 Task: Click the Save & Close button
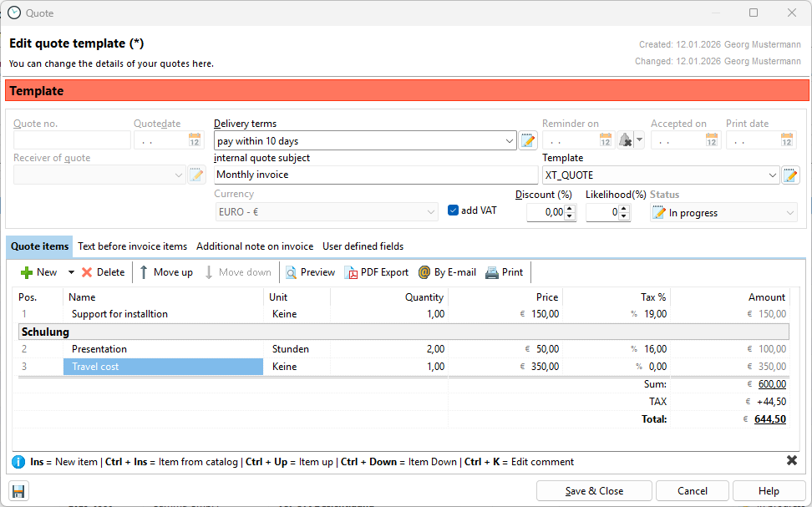(x=593, y=490)
